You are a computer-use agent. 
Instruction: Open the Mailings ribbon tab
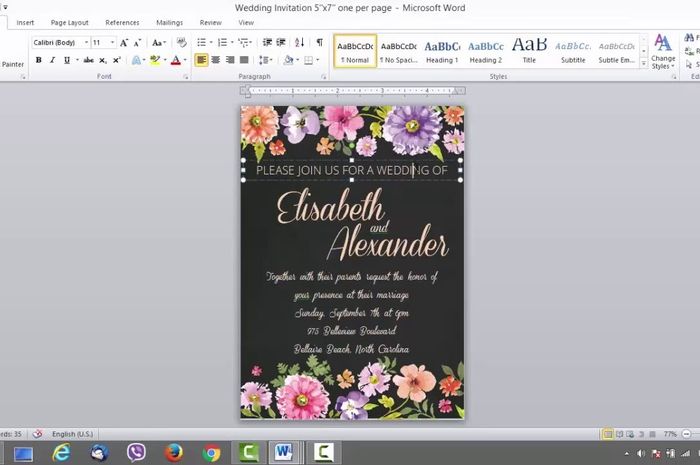tap(169, 22)
